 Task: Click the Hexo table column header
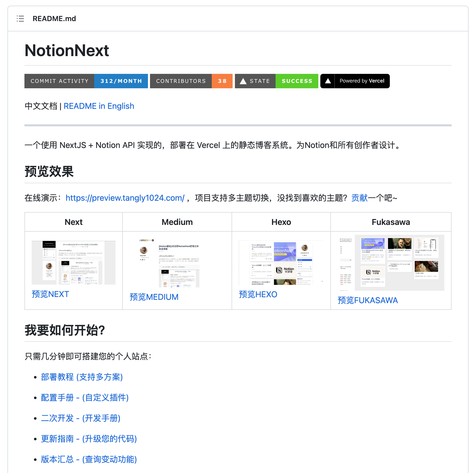click(281, 222)
